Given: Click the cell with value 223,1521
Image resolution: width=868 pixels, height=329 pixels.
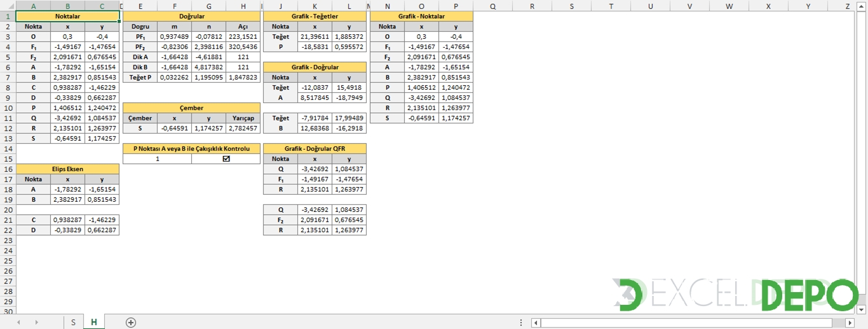Looking at the screenshot, I should [x=243, y=36].
